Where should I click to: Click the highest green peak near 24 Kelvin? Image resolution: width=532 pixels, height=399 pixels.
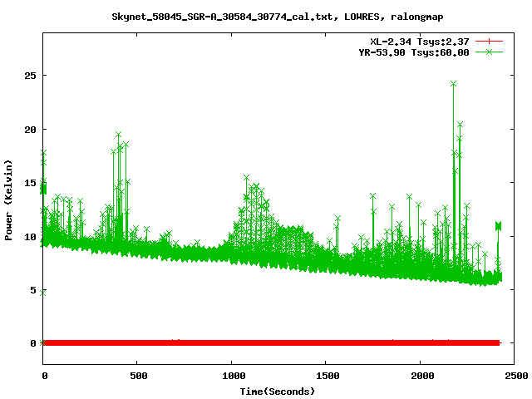[x=453, y=84]
